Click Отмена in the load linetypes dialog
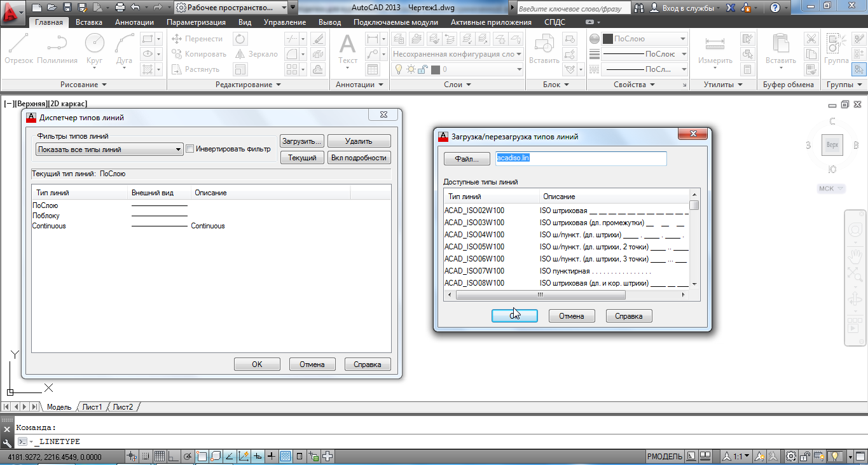This screenshot has height=465, width=868. pyautogui.click(x=571, y=316)
